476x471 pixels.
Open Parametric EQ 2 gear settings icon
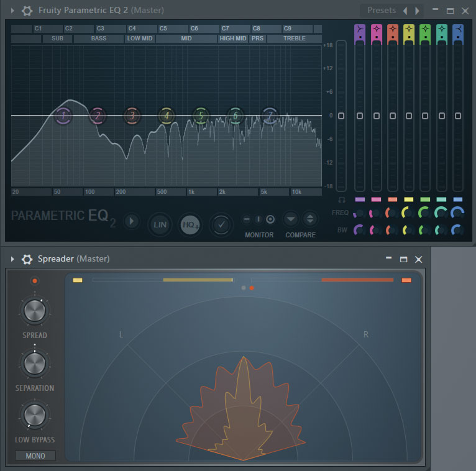click(27, 11)
